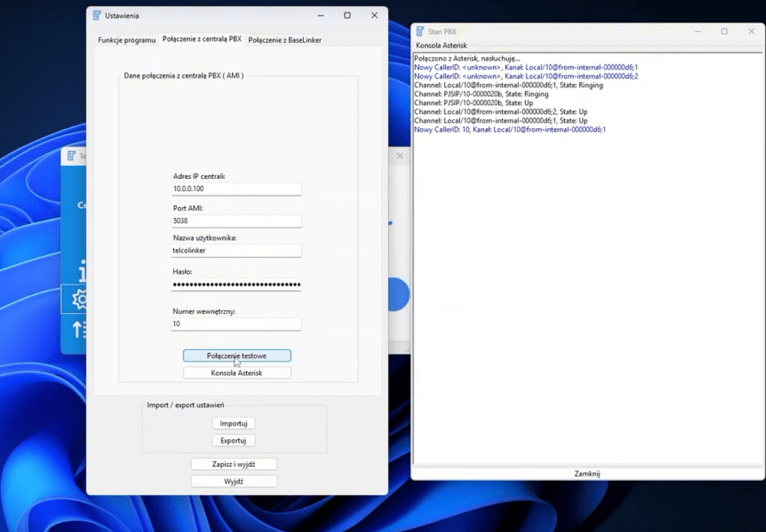Click the up-arrow list icon in sidebar
Viewport: 766px width, 532px height.
[79, 328]
